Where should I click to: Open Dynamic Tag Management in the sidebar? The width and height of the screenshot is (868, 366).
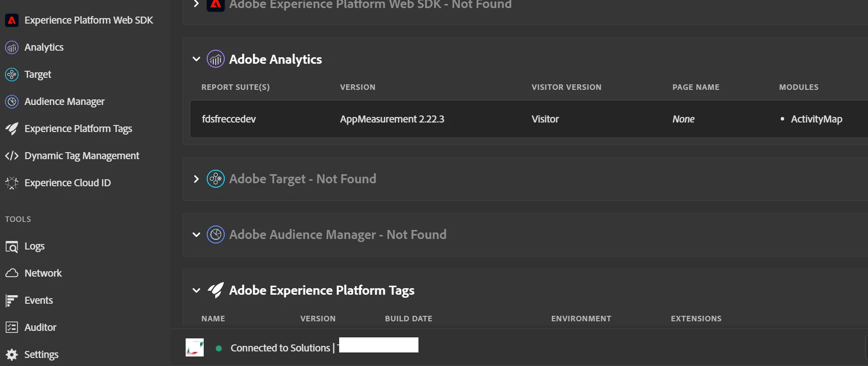pos(82,156)
